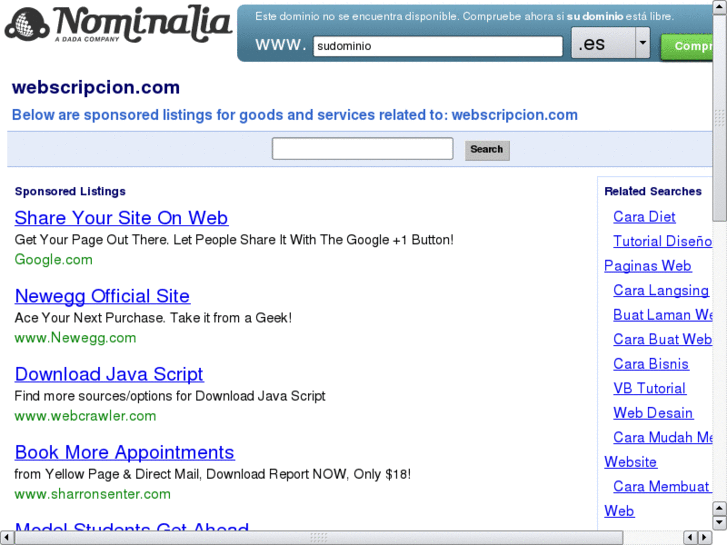727x545 pixels.
Task: Click the Google.com green URL
Action: [x=53, y=259]
